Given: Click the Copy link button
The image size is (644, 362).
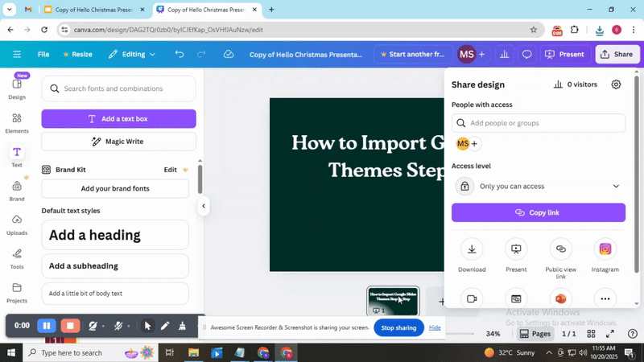Looking at the screenshot, I should coord(538,212).
